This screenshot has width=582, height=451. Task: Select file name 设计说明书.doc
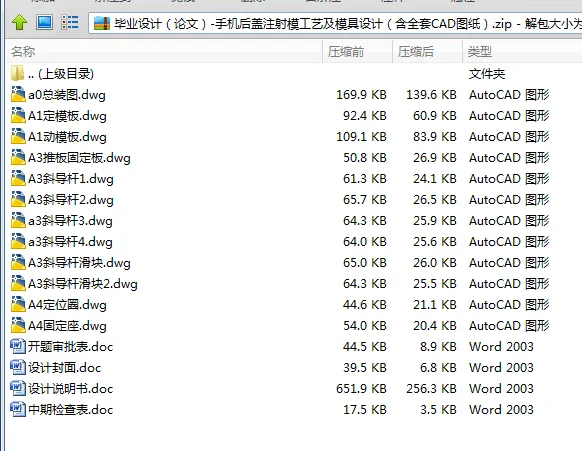pos(71,389)
